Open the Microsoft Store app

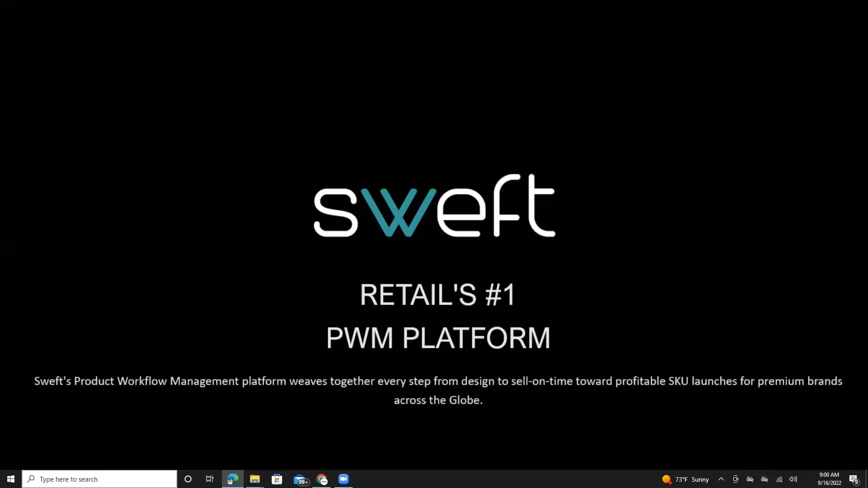pyautogui.click(x=277, y=479)
